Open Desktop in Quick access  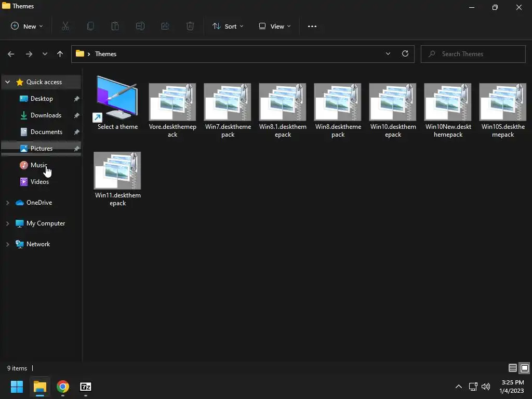[x=42, y=98]
